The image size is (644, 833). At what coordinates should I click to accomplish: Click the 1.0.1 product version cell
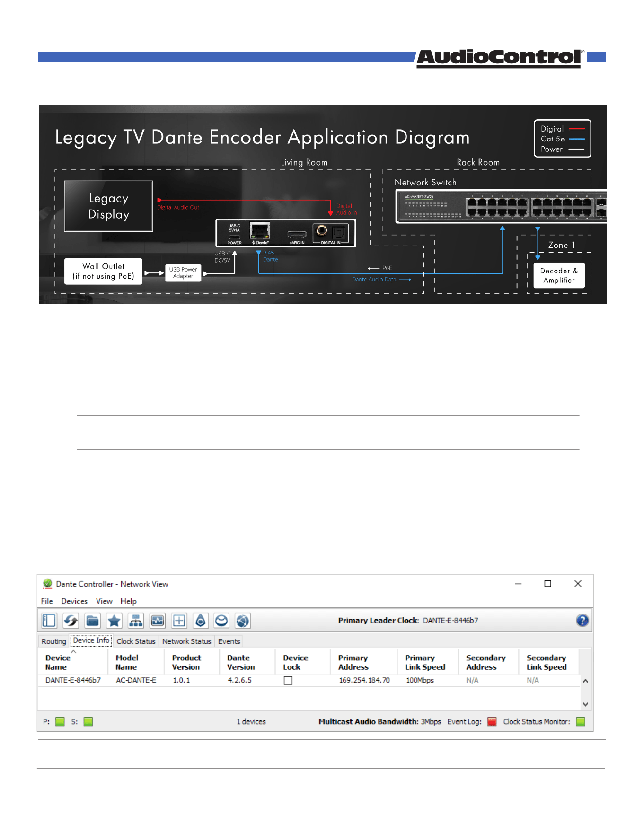[x=181, y=680]
